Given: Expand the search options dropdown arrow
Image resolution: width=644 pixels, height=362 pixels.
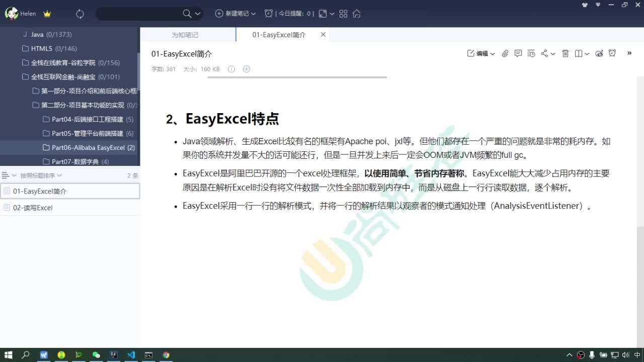Looking at the screenshot, I should pyautogui.click(x=198, y=14).
